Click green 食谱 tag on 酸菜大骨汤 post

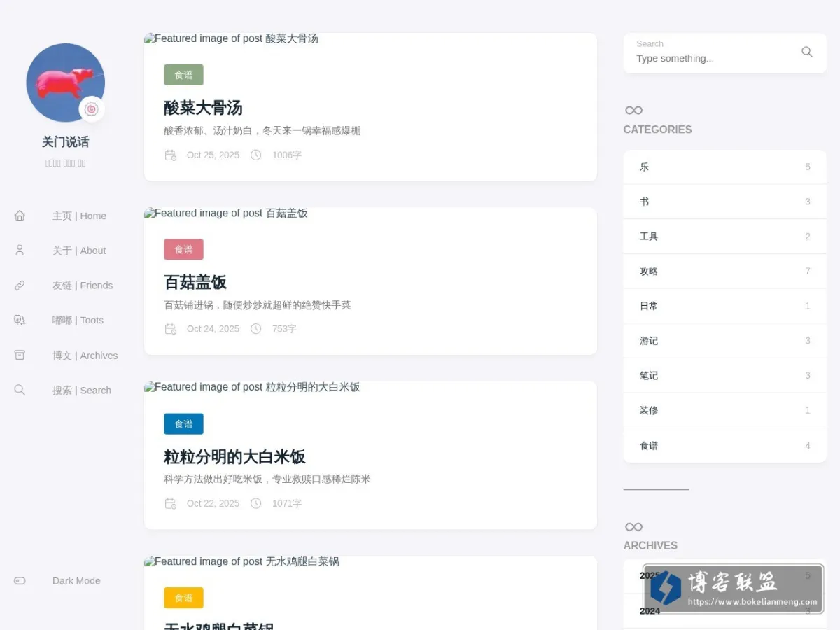pyautogui.click(x=183, y=75)
